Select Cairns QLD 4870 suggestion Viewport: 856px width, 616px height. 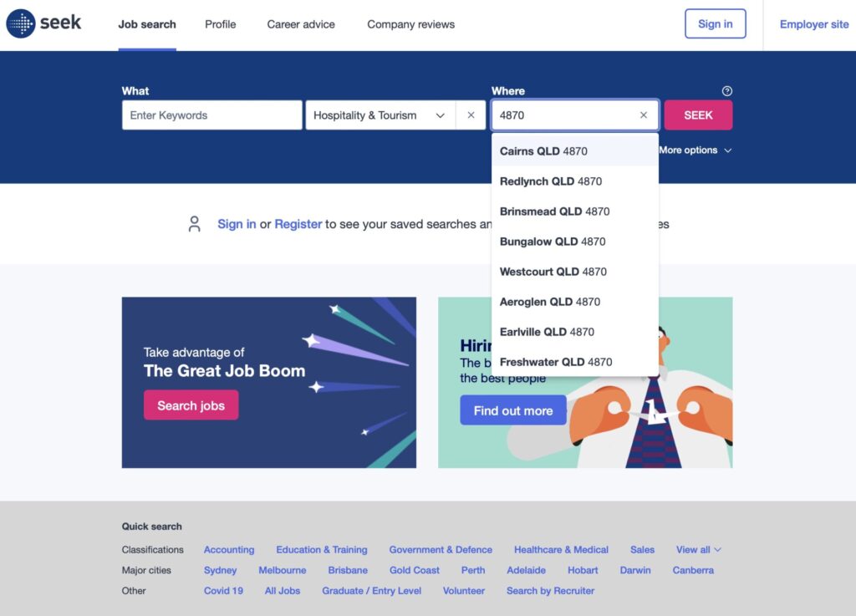[575, 151]
